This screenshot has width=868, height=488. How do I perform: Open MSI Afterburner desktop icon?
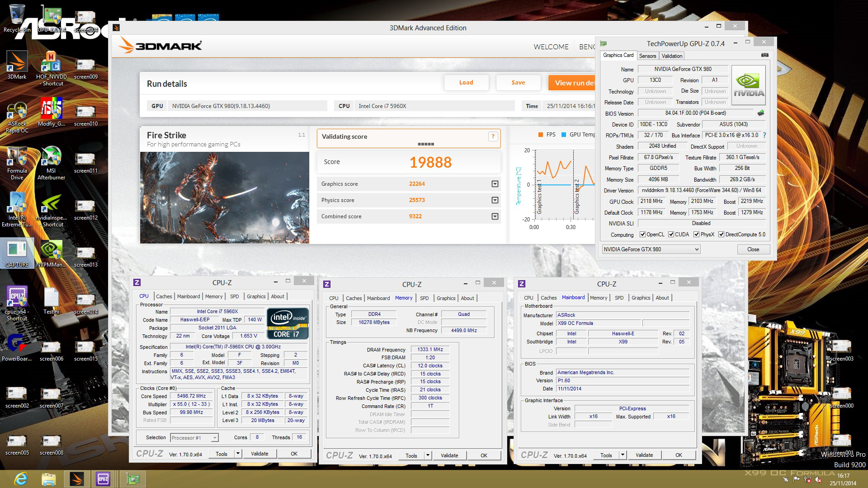[x=51, y=163]
